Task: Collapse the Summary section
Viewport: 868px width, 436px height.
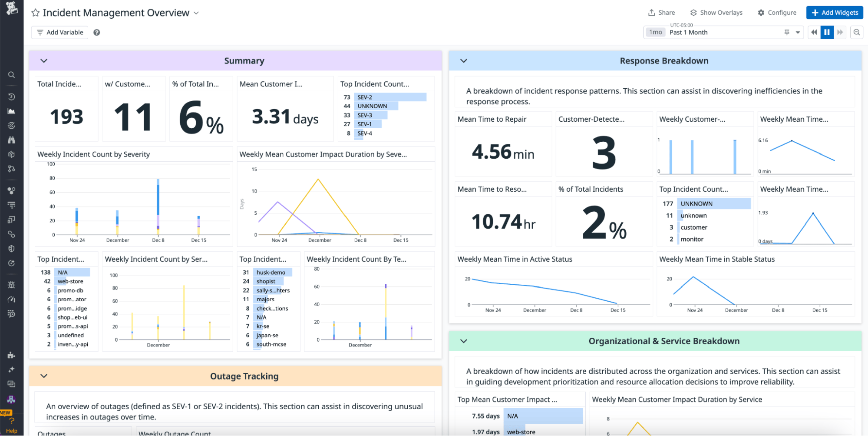Action: coord(44,61)
